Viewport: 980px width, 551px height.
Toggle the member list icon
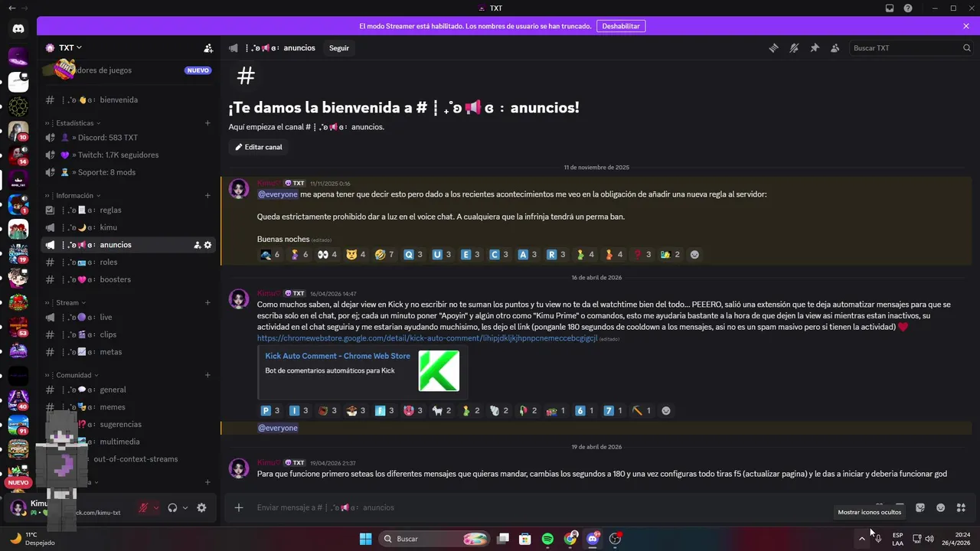pos(835,47)
